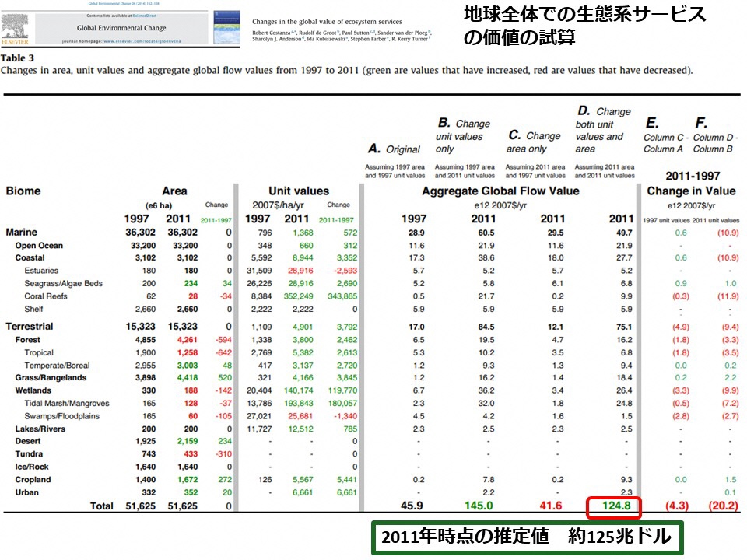Select the 'Tidal Marsh/Mangroves' row label
747x560 pixels.
[x=67, y=403]
